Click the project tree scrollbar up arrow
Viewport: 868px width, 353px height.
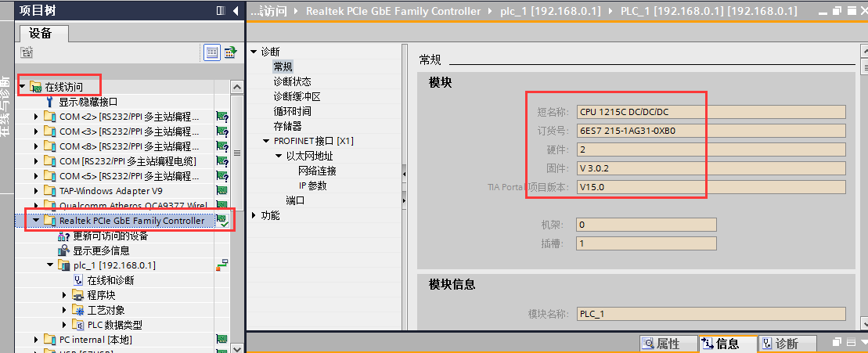(x=237, y=87)
